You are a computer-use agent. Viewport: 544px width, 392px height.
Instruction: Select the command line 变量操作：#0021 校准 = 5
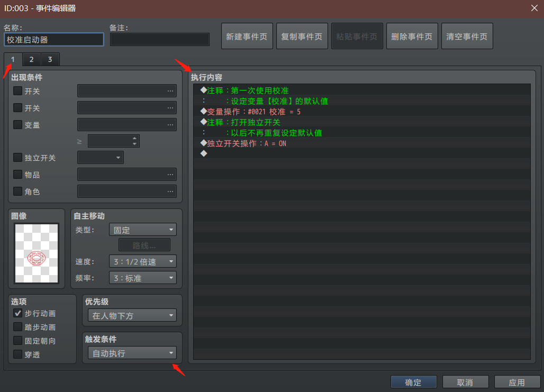[362, 112]
